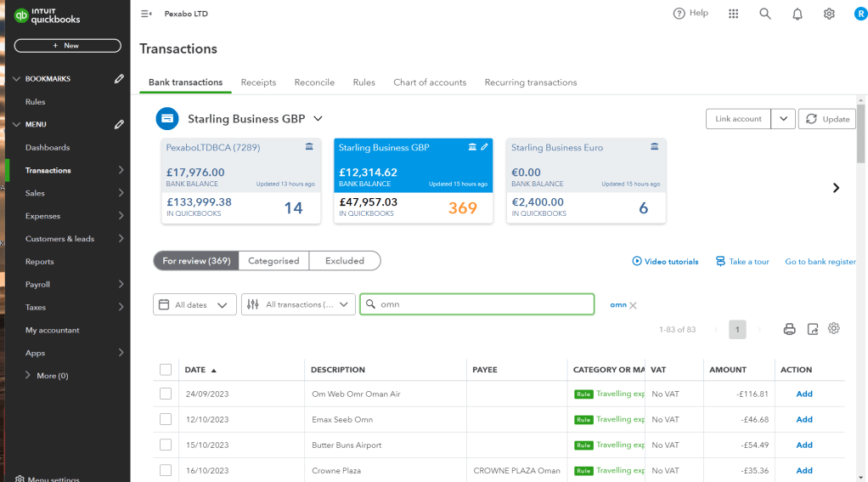Open Dashboards in sidebar

pyautogui.click(x=48, y=147)
